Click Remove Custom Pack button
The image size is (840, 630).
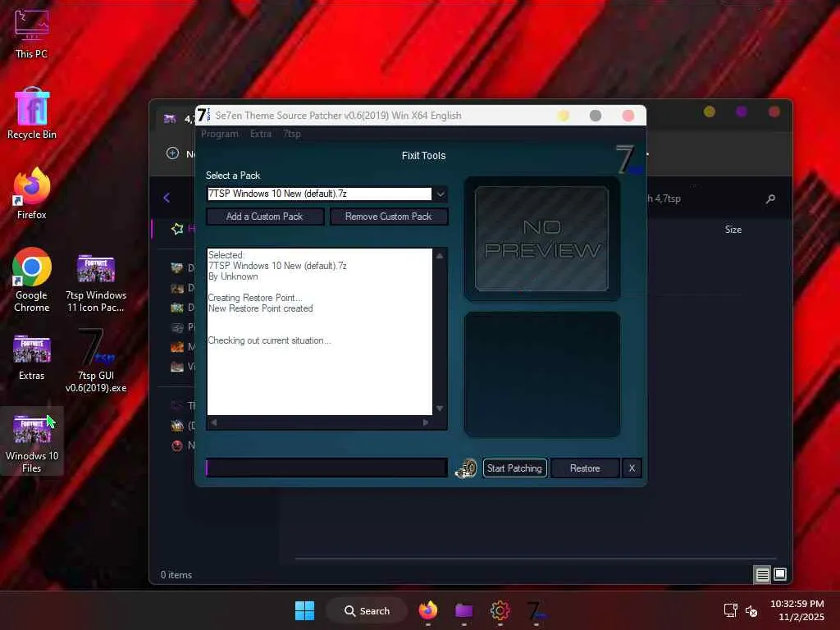[388, 217]
